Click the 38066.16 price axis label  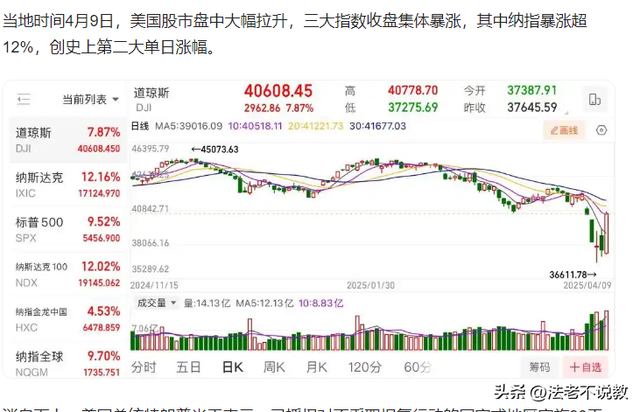coord(150,243)
